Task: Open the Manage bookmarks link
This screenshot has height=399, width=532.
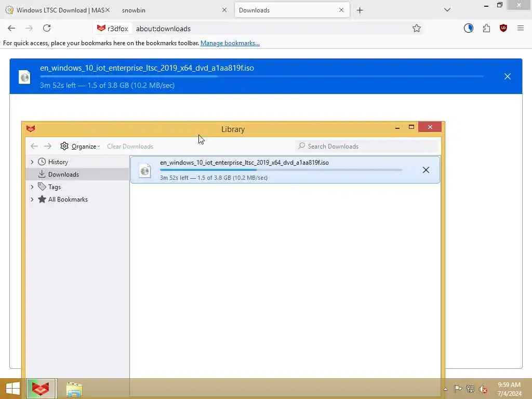Action: [230, 43]
